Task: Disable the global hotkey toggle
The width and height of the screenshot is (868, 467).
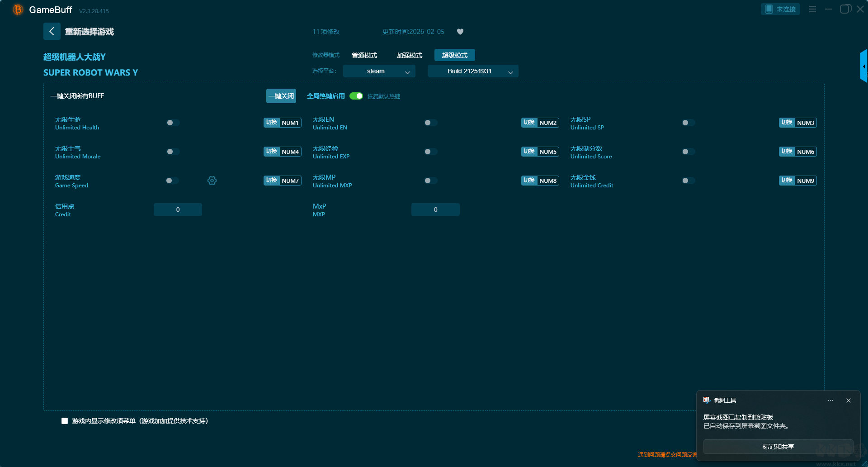Action: point(356,96)
